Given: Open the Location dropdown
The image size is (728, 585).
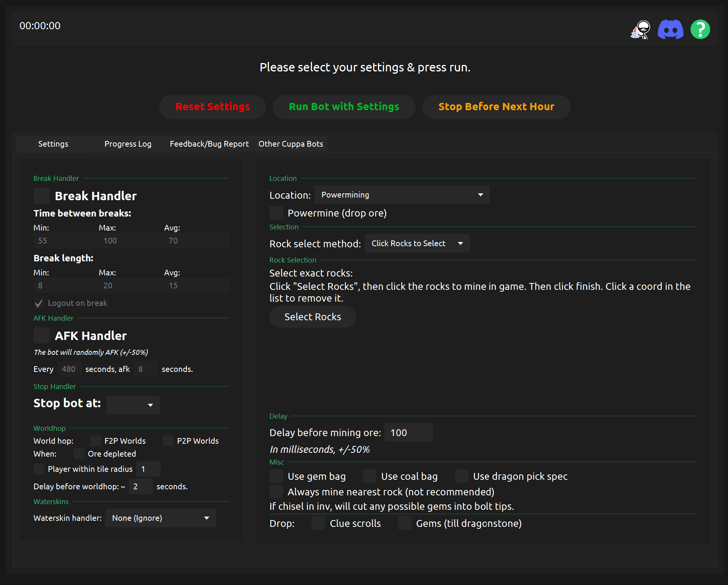Looking at the screenshot, I should coord(402,195).
